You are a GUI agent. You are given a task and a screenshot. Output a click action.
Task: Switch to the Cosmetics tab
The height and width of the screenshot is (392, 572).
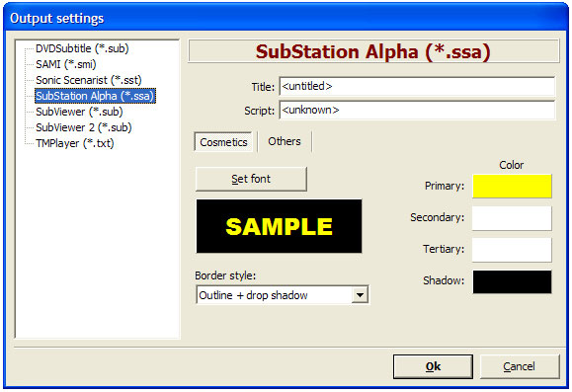[x=223, y=142]
